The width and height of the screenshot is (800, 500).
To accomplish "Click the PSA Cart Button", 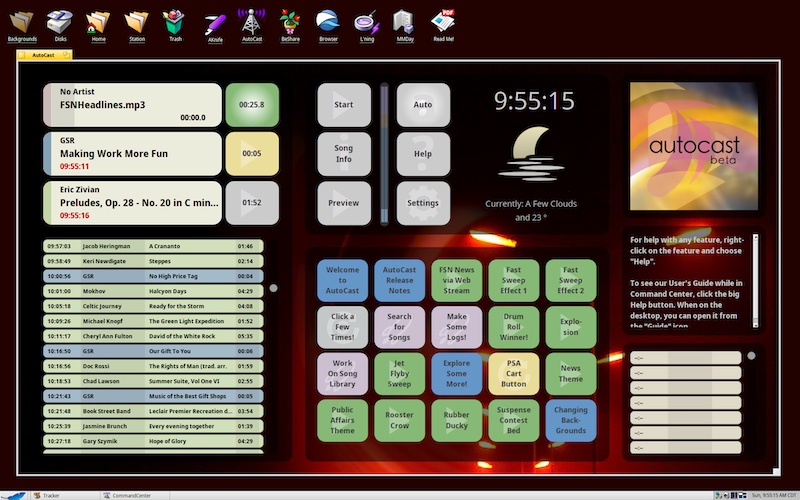I will [514, 373].
